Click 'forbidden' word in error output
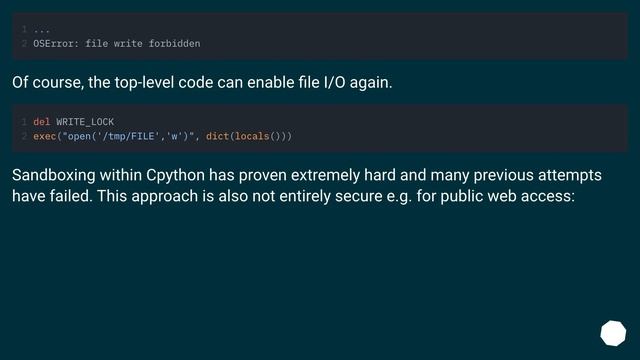The height and width of the screenshot is (360, 640). (x=175, y=44)
